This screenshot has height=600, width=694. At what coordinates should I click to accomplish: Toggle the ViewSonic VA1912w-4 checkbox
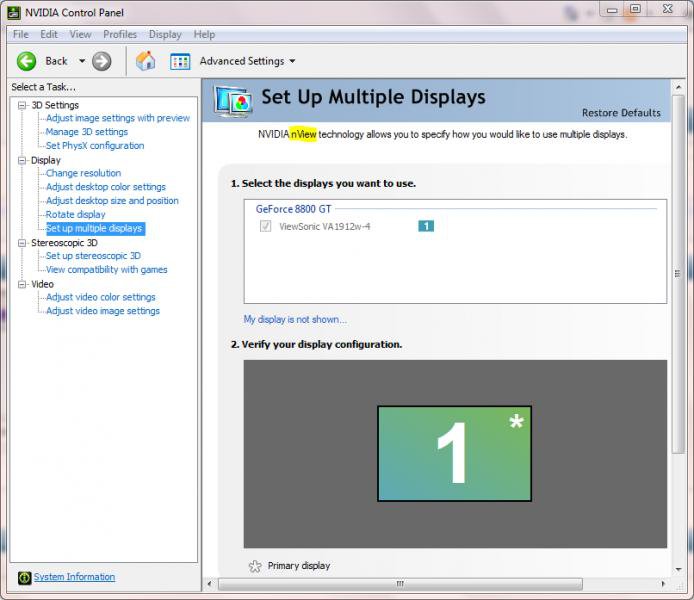tap(266, 226)
